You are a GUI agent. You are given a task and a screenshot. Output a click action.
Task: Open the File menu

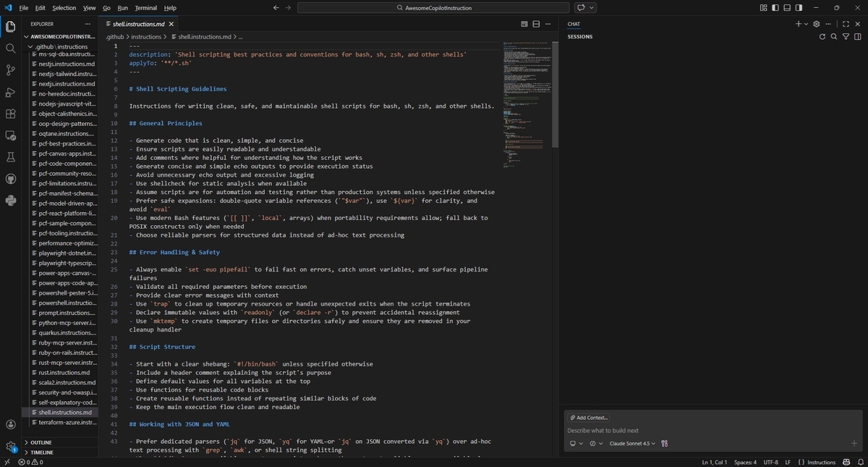tap(23, 7)
